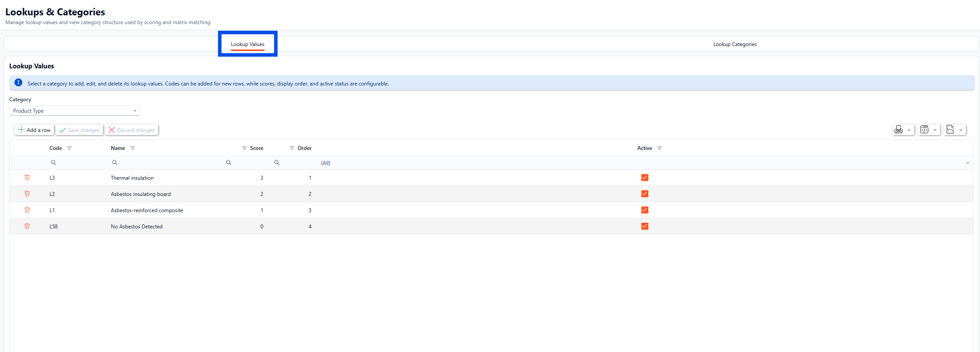The image size is (980, 352).
Task: Click the Add a row button
Action: click(34, 130)
